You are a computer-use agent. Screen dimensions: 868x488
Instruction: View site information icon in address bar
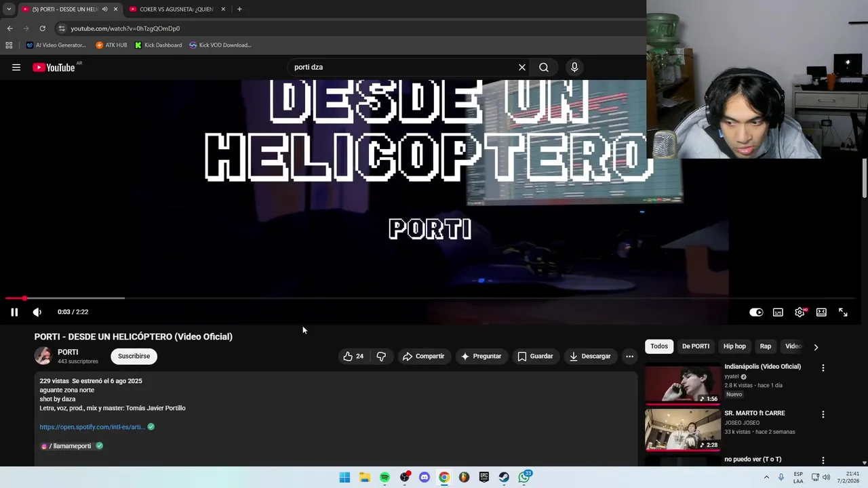(x=62, y=28)
